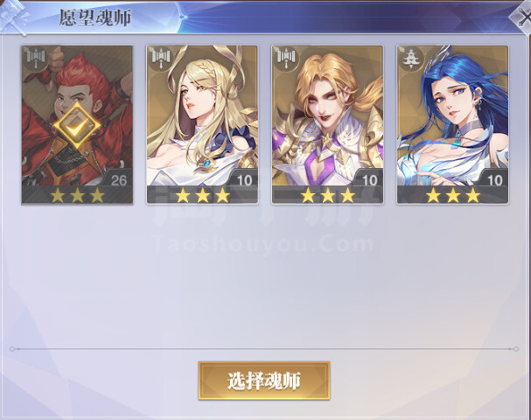Close the 愿望魂师 dialog with the X
The image size is (531, 420).
pos(522,17)
